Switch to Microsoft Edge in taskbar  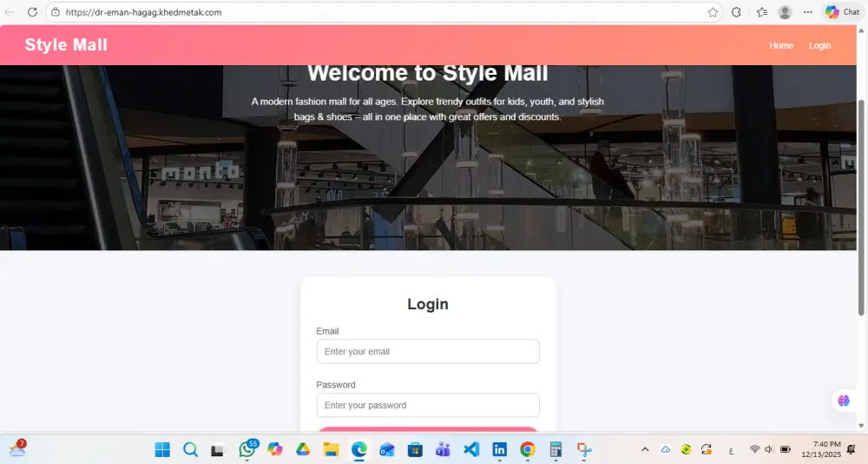(x=358, y=449)
